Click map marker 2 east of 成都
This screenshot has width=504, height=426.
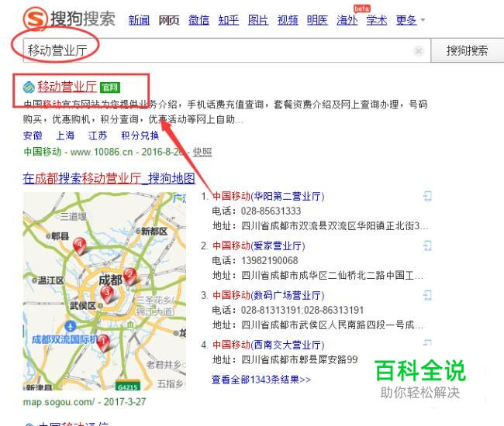tap(129, 276)
